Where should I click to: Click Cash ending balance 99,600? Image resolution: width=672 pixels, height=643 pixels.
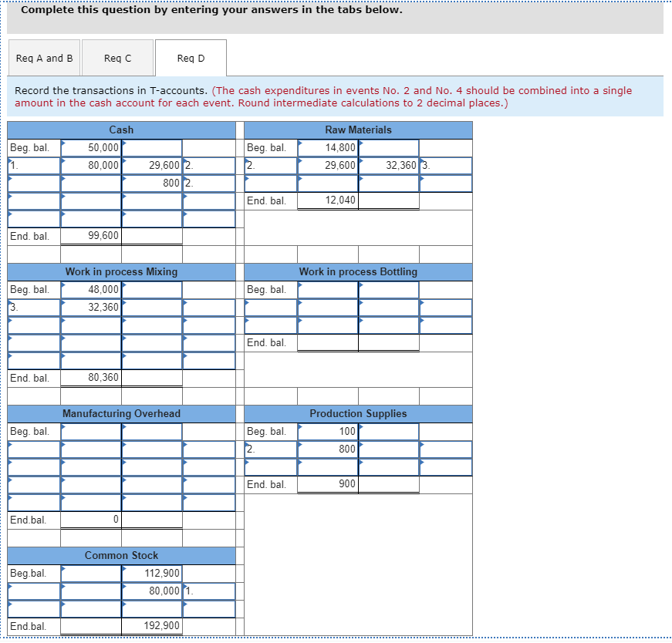click(x=91, y=236)
